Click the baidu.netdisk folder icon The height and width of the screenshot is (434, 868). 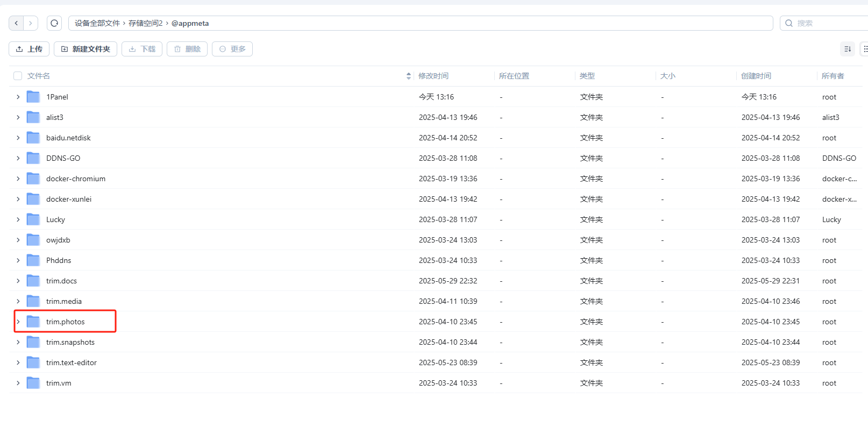tap(33, 138)
